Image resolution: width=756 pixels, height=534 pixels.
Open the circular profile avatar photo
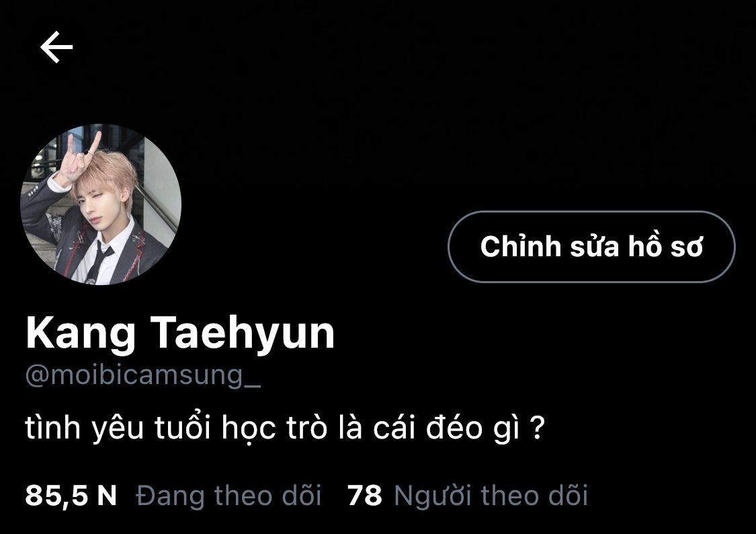pyautogui.click(x=101, y=204)
